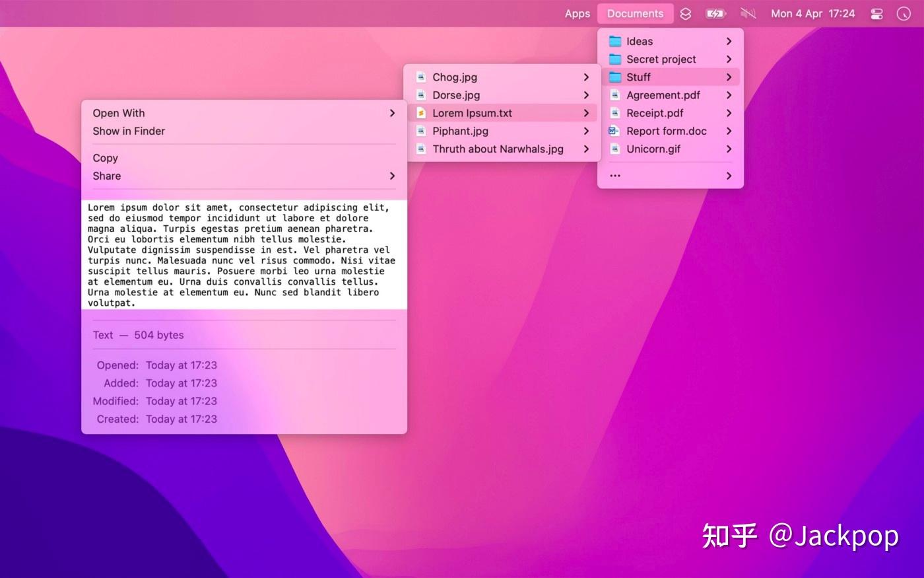The height and width of the screenshot is (578, 924).
Task: Expand the Lorem Ipsum.txt chevron
Action: click(586, 113)
